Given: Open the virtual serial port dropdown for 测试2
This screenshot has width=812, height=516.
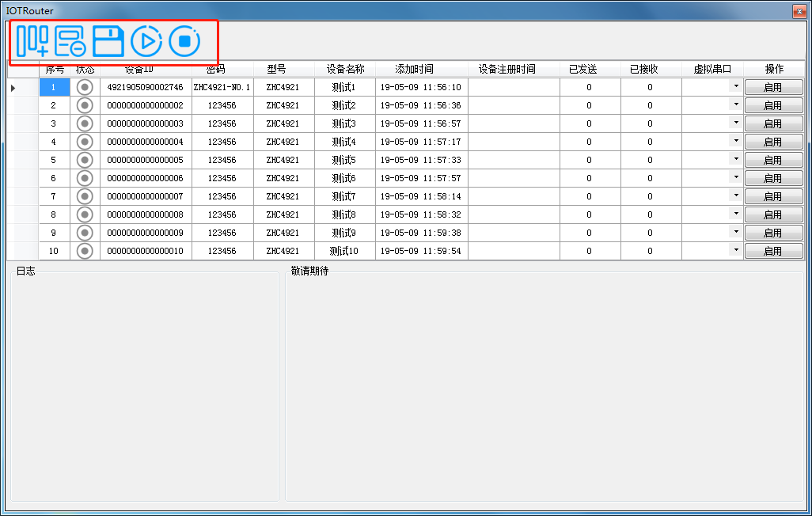Looking at the screenshot, I should tap(736, 105).
